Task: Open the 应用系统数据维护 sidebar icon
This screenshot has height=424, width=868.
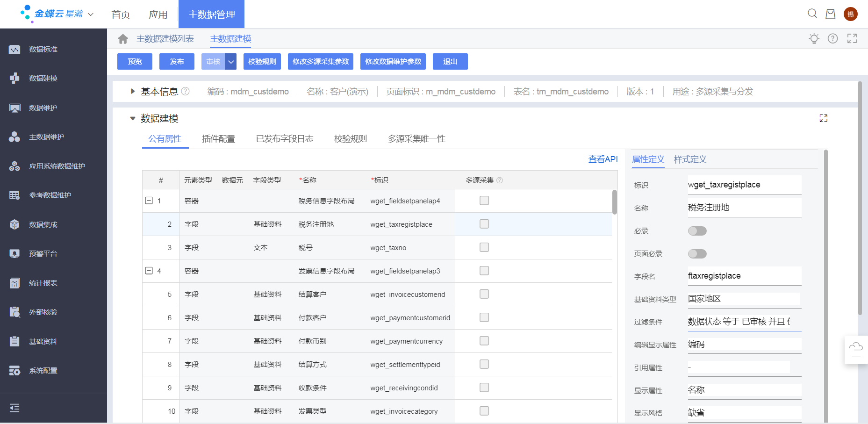Action: (14, 166)
